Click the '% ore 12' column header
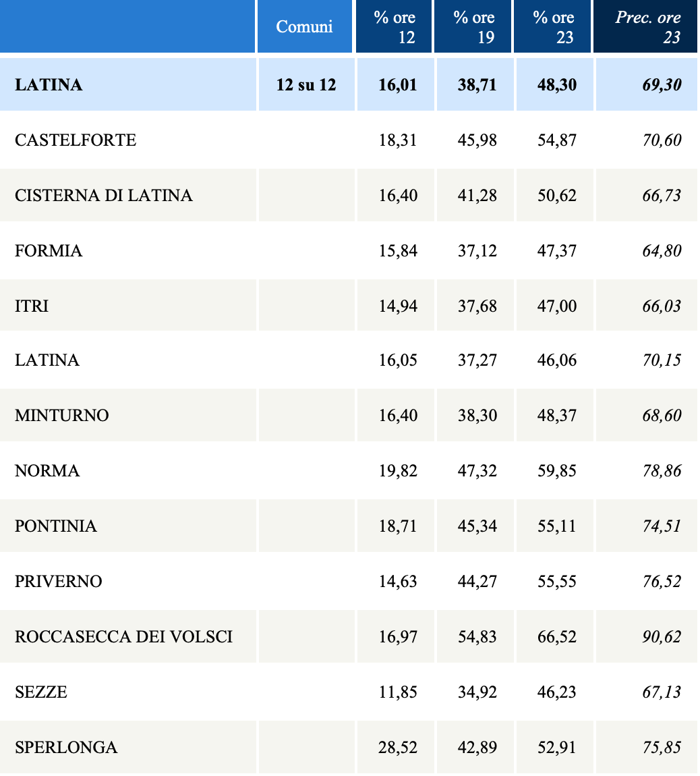This screenshot has height=776, width=700. tap(395, 27)
